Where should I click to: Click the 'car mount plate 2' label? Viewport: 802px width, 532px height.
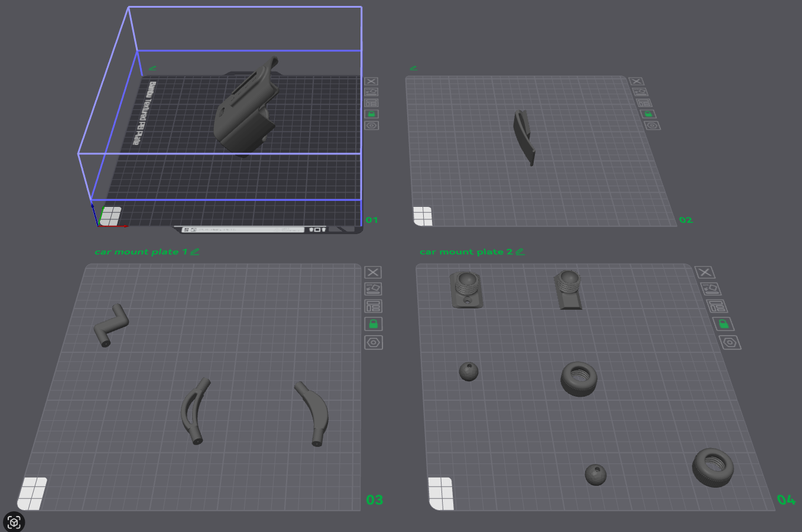466,252
